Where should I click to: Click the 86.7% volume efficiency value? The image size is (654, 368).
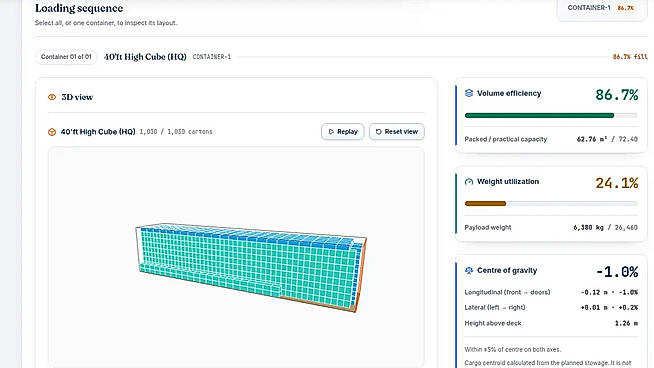[616, 95]
